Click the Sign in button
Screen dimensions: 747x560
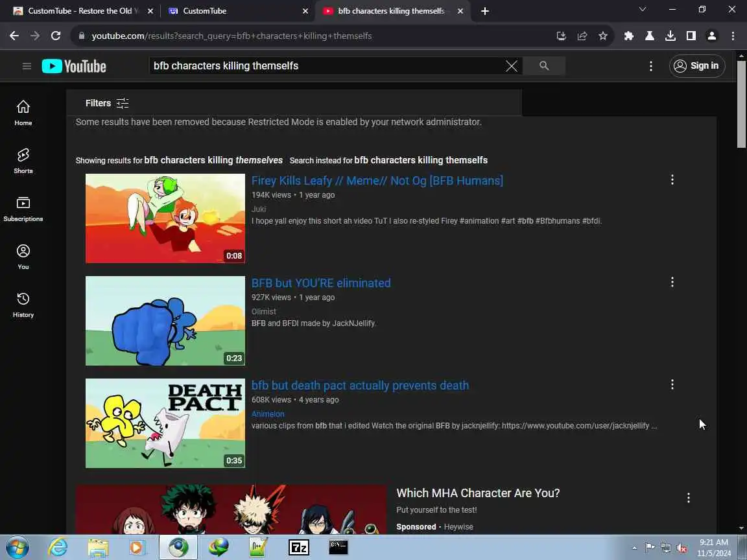click(697, 65)
